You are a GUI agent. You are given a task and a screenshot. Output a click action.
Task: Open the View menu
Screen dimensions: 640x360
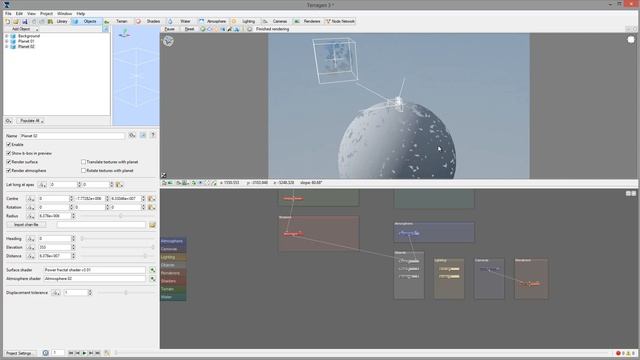[x=31, y=13]
